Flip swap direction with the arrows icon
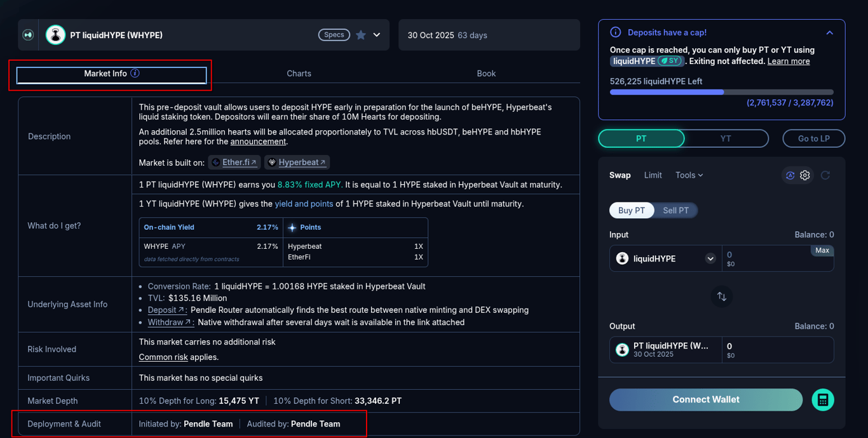The image size is (868, 438). click(x=722, y=296)
